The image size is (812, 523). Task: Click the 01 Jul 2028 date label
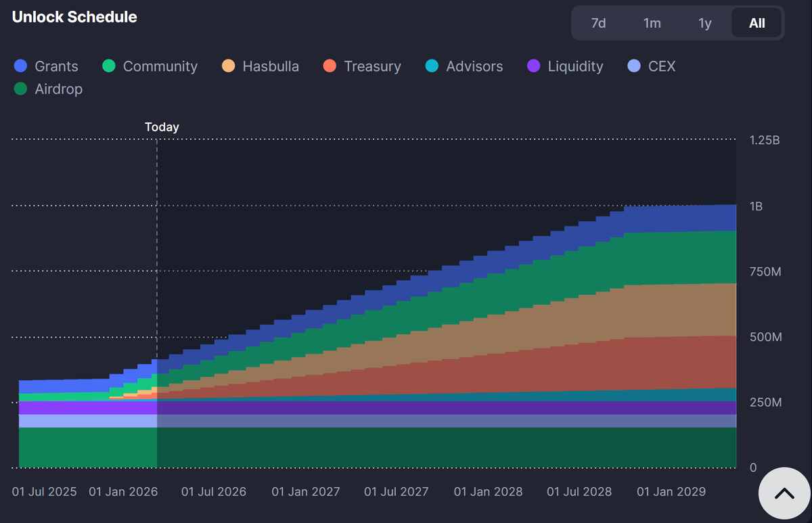coord(579,492)
